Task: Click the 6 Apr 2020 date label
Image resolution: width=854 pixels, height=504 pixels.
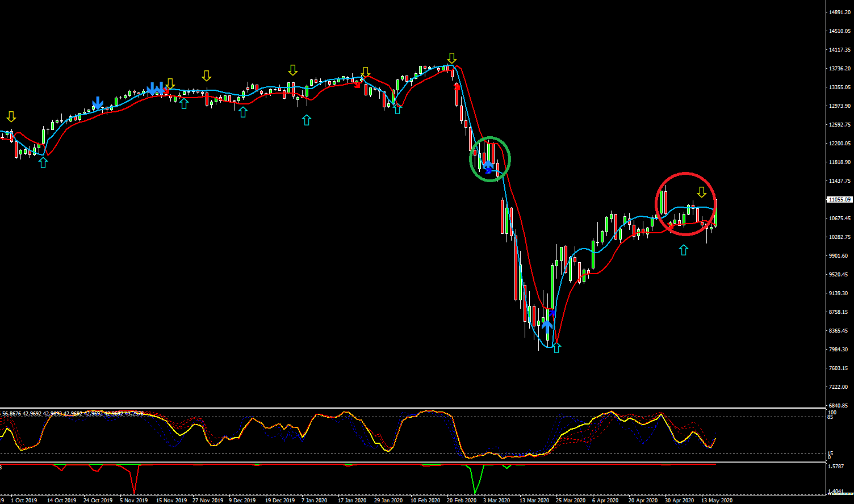Action: click(x=606, y=501)
